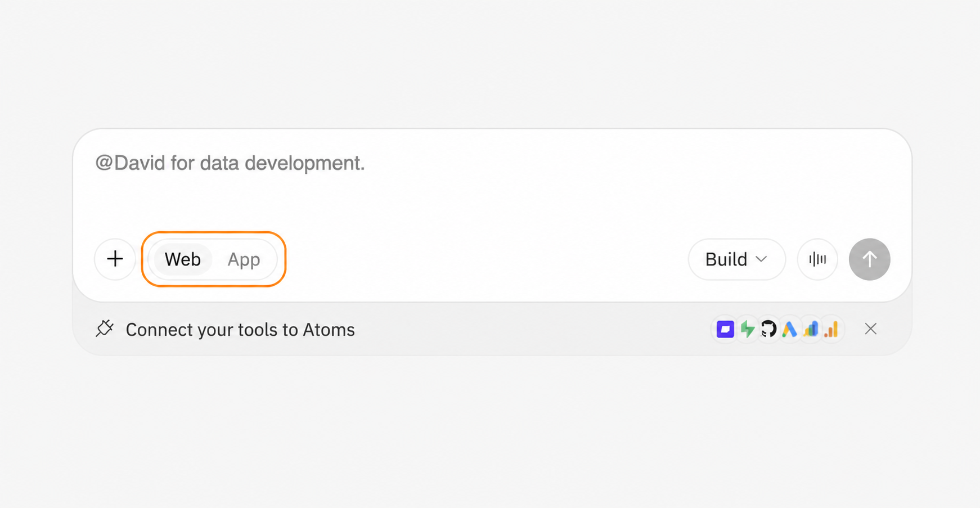Viewport: 980px width, 508px height.
Task: Send the prompt with the up-arrow button
Action: [x=869, y=259]
